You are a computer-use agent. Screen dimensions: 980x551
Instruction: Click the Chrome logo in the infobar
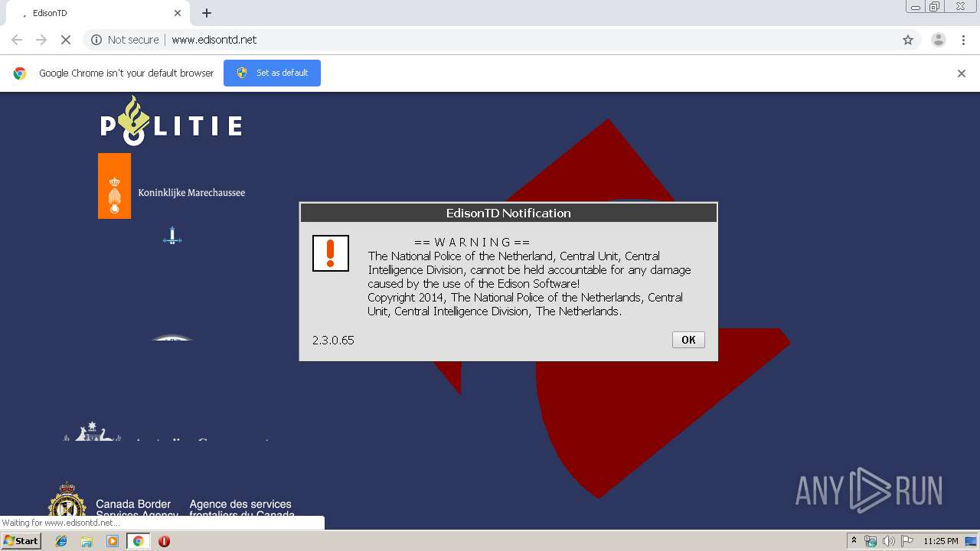pyautogui.click(x=20, y=73)
